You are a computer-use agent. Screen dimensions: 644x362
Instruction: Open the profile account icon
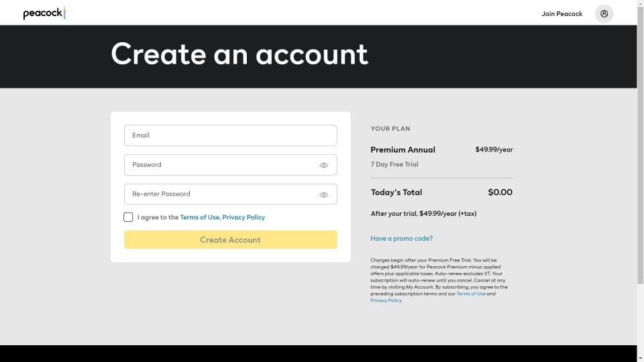pyautogui.click(x=604, y=13)
